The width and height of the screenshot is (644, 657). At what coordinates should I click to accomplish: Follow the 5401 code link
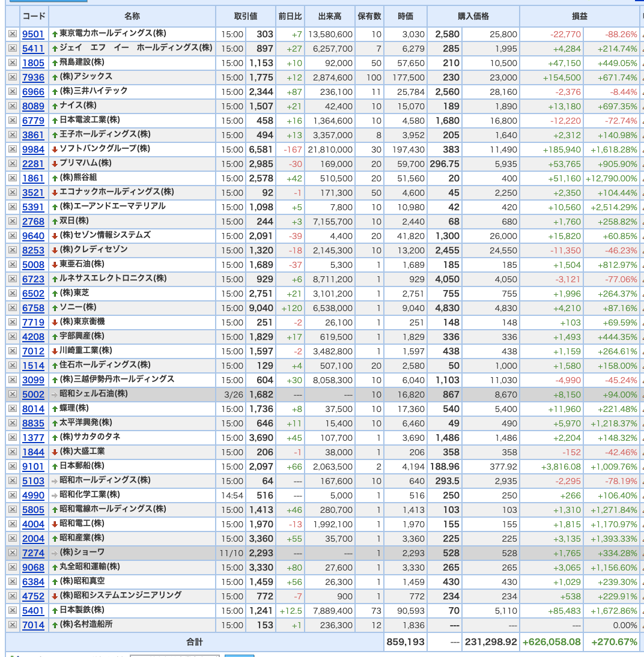(x=33, y=611)
